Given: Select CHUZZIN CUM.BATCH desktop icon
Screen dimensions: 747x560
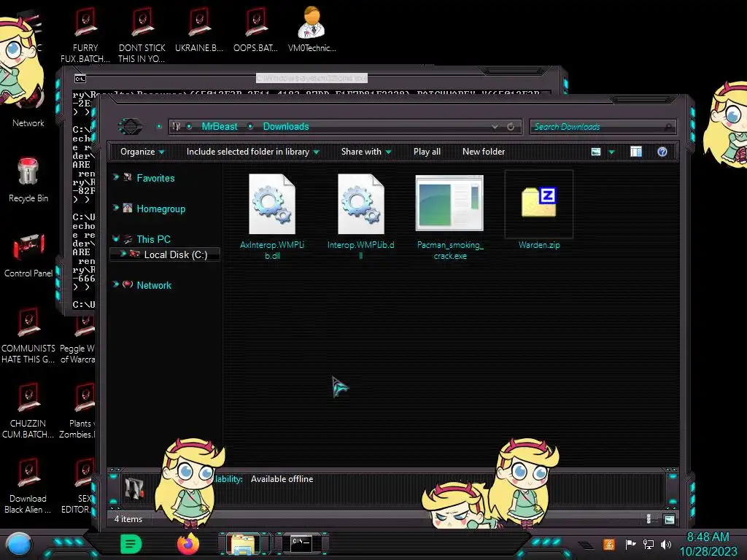Looking at the screenshot, I should (28, 411).
